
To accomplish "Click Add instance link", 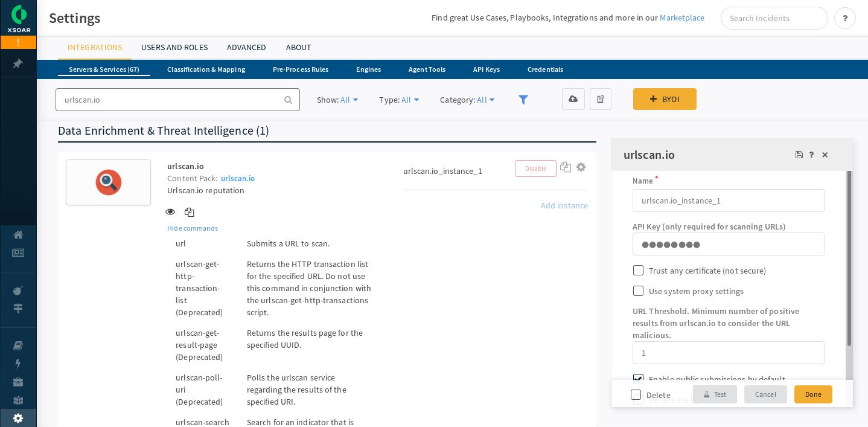I will [x=564, y=205].
